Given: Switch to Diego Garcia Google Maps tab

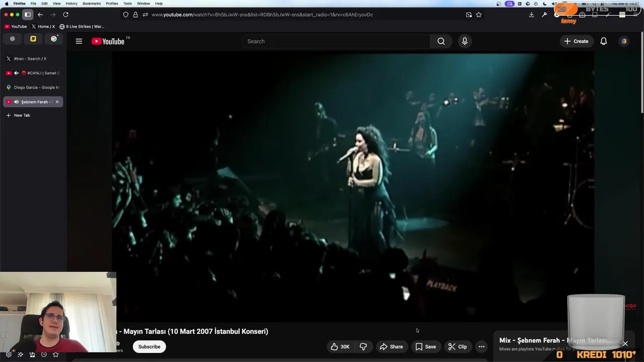Looking at the screenshot, I should pos(33,87).
